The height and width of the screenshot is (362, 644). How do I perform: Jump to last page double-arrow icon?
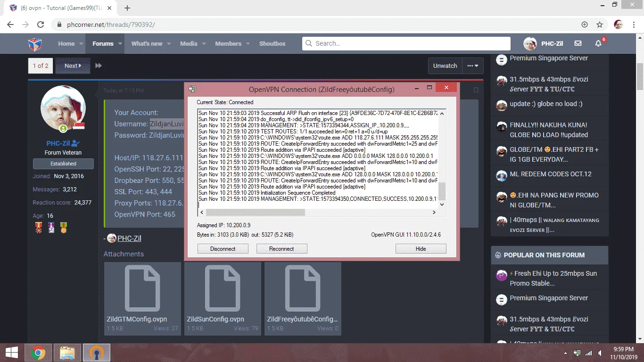(99, 66)
